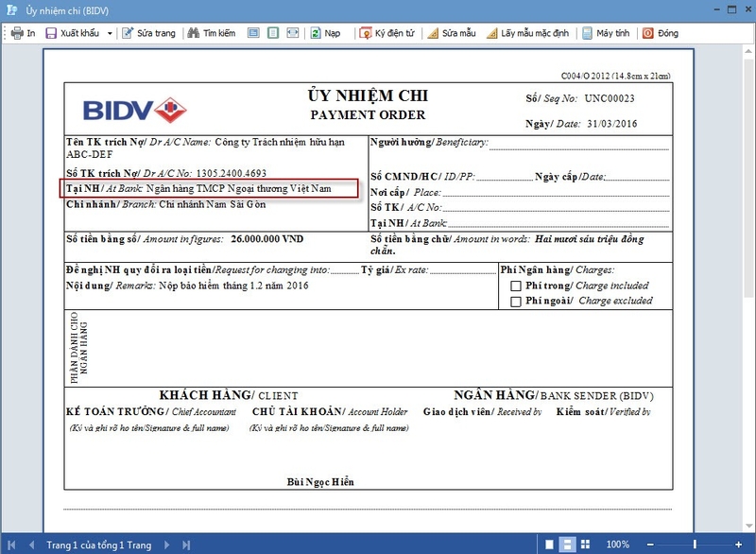
Task: Click the amount 26.000.000 VND
Action: (x=267, y=238)
